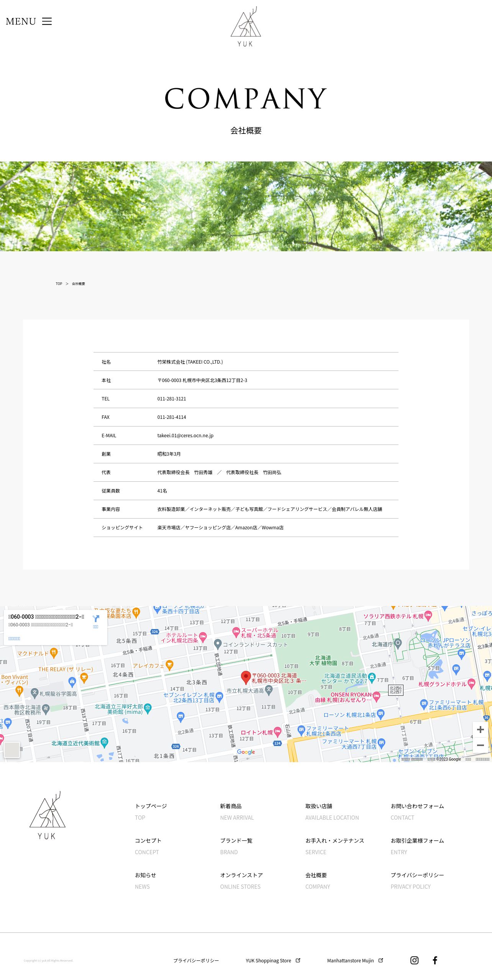Click the 北海道立近代美術館 museum marker
The image size is (492, 980).
tap(104, 743)
